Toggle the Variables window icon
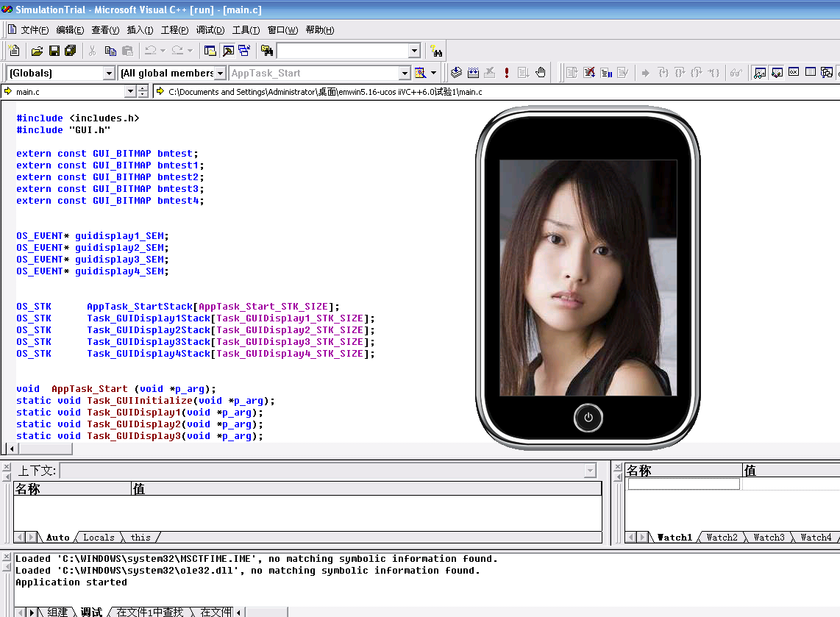 tap(777, 73)
